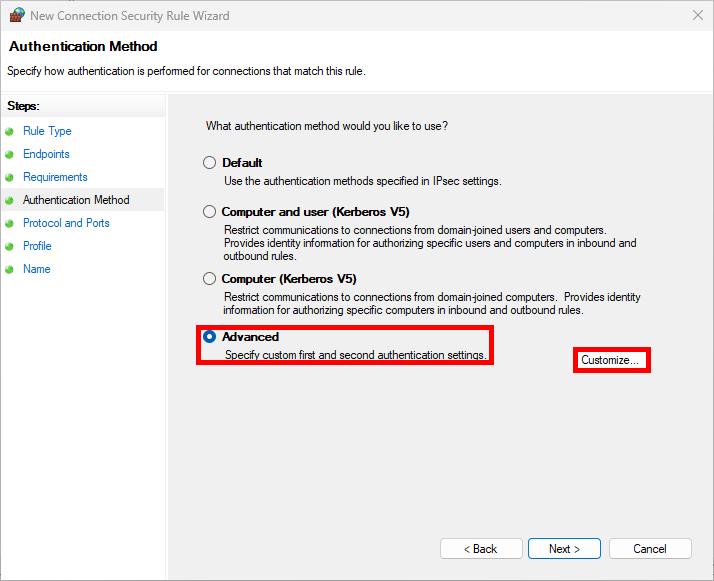Click the green bullet beside Protocol and Ports
The image size is (714, 581).
(10, 223)
